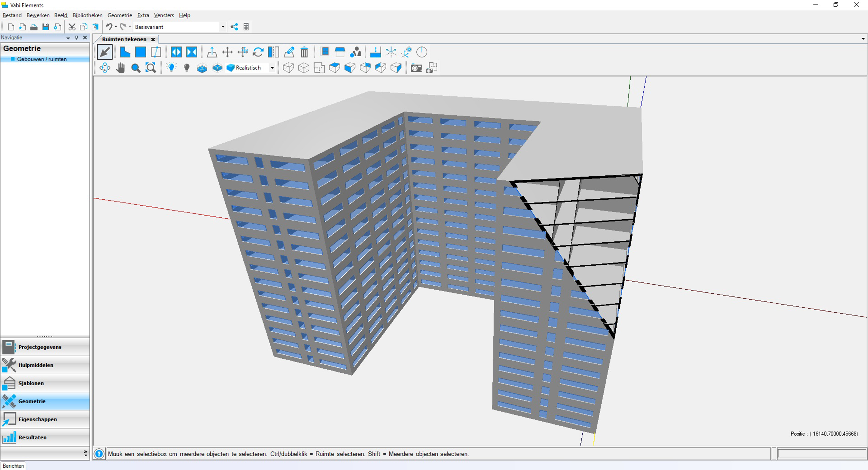Open the document tabs list arrow
Viewport: 868px width, 470px height.
pyautogui.click(x=863, y=39)
